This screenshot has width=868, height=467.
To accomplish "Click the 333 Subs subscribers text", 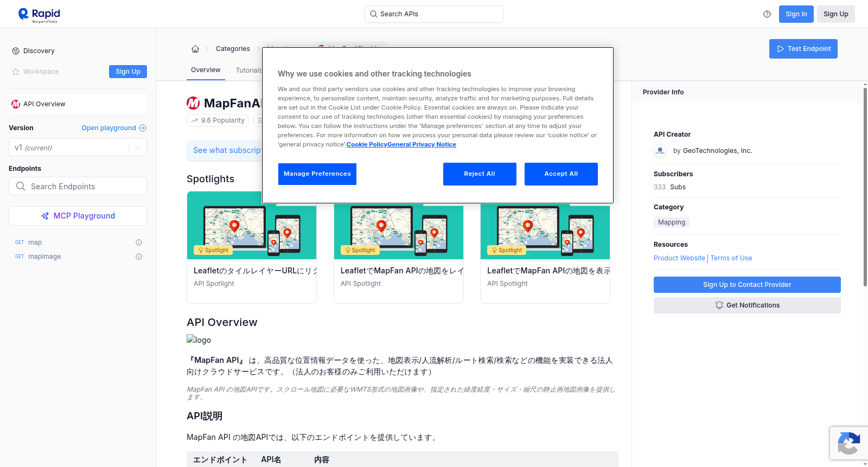I will coord(669,187).
